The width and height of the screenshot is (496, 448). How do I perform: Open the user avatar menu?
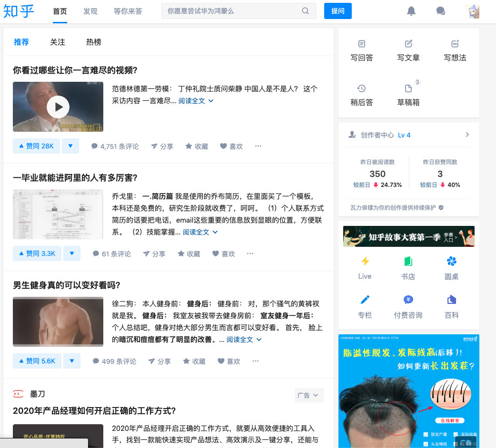coord(474,11)
